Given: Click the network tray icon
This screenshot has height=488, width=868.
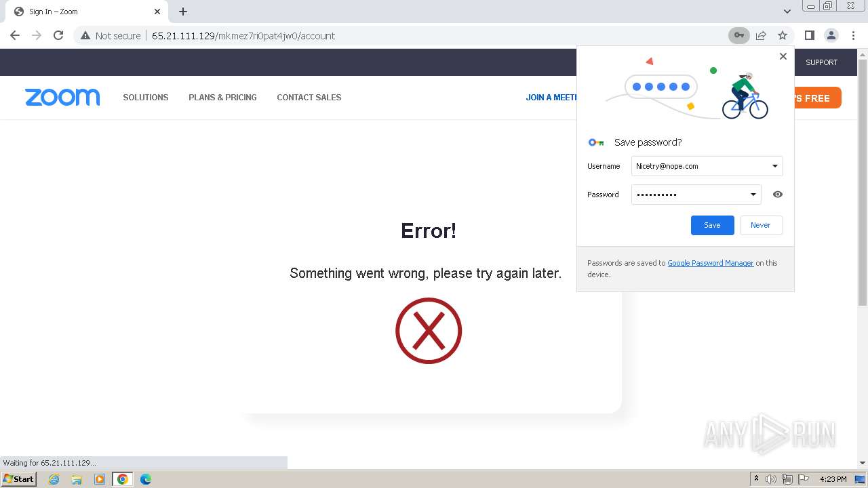Looking at the screenshot, I should pyautogui.click(x=787, y=479).
